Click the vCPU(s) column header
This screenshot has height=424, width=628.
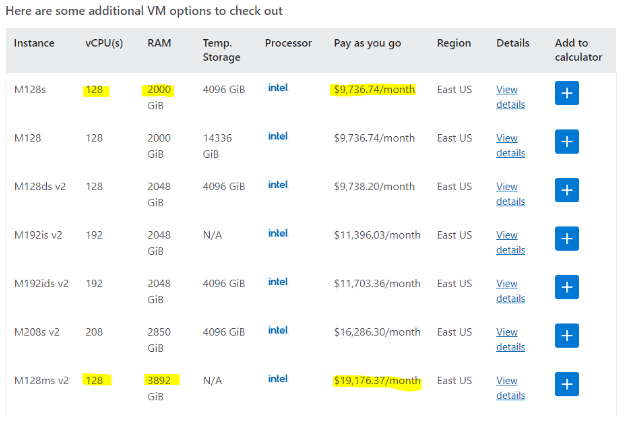(104, 43)
